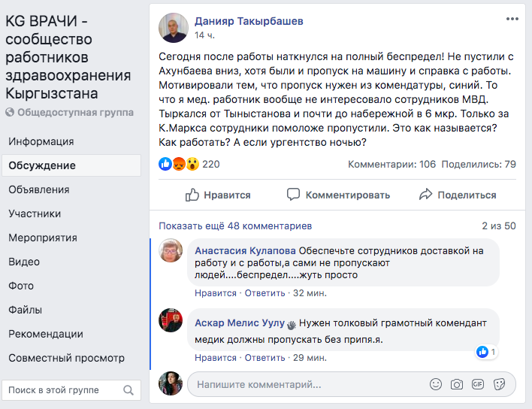Click the Комментировать button

[338, 195]
